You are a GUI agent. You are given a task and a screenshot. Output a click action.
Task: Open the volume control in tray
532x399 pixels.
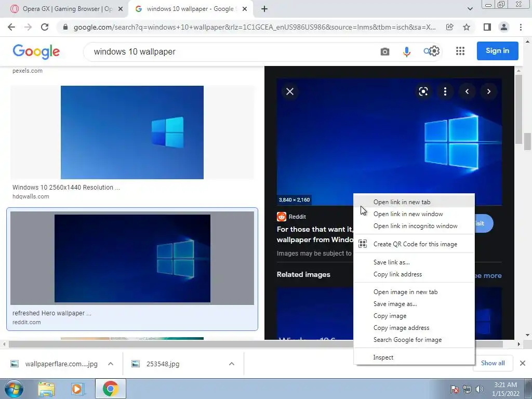point(479,389)
